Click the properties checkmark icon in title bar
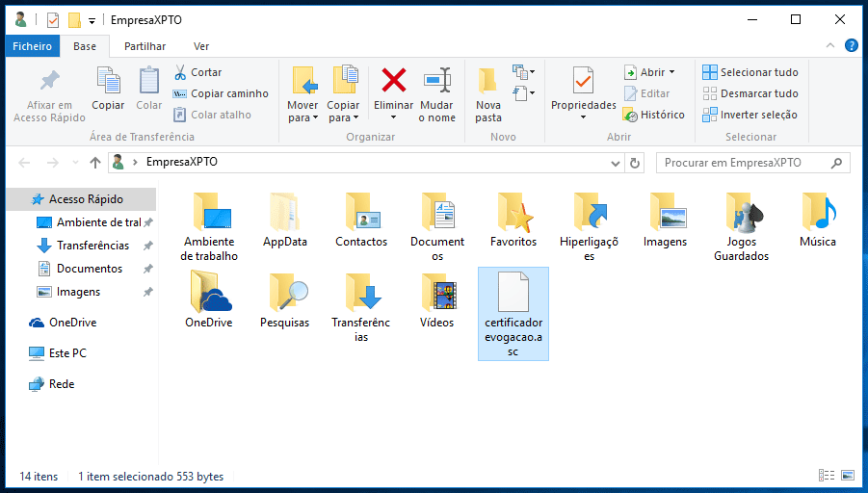This screenshot has width=868, height=493. (x=53, y=20)
